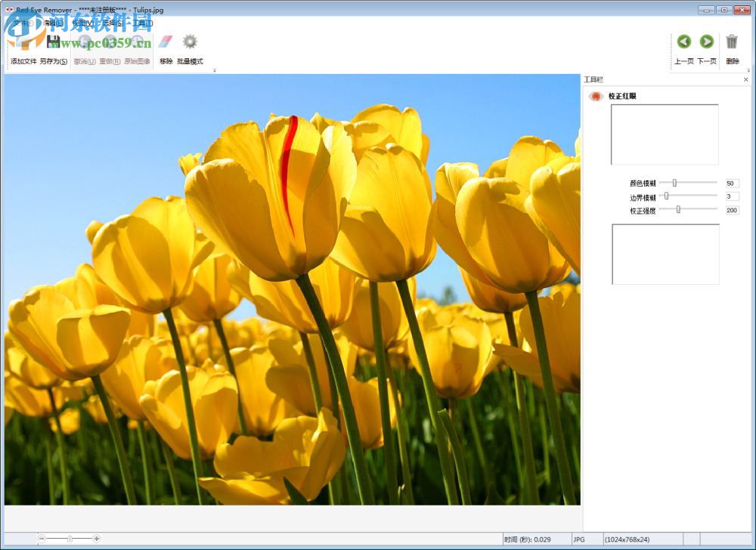Open the 选择 menu
The height and width of the screenshot is (550, 756).
111,23
